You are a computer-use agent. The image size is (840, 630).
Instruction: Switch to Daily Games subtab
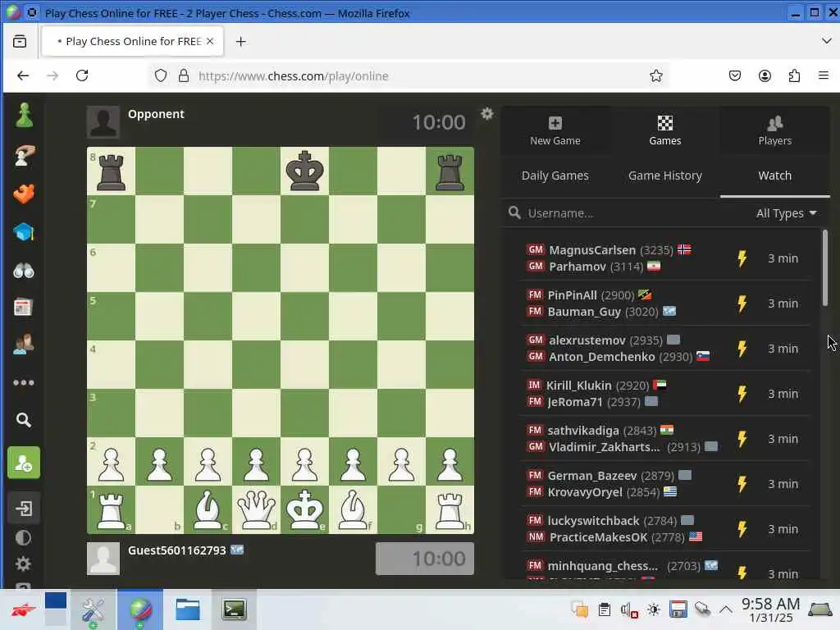pos(555,176)
